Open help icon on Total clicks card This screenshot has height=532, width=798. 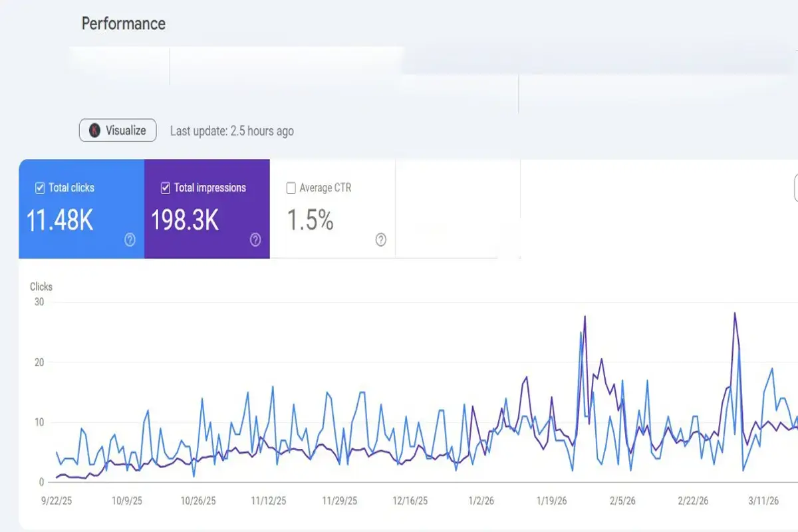130,240
